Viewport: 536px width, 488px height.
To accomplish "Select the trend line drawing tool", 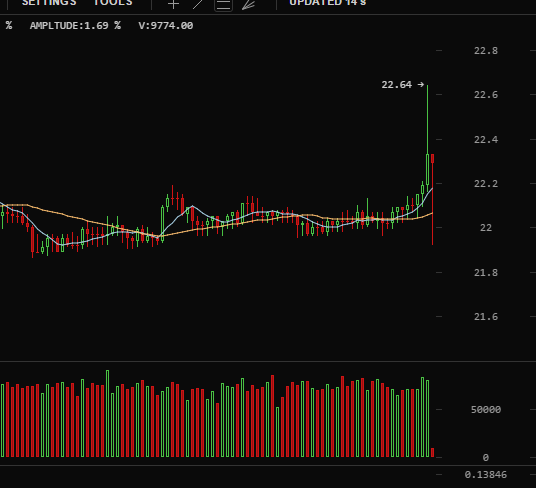I will (x=198, y=4).
